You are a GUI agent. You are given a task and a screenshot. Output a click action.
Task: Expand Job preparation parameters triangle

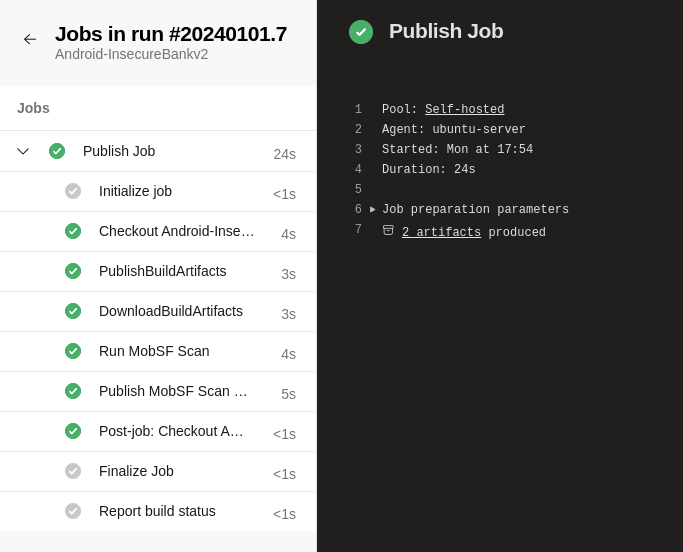point(372,210)
